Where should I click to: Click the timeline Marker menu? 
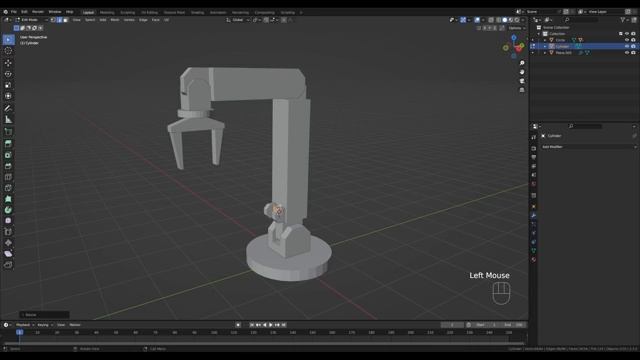click(75, 325)
